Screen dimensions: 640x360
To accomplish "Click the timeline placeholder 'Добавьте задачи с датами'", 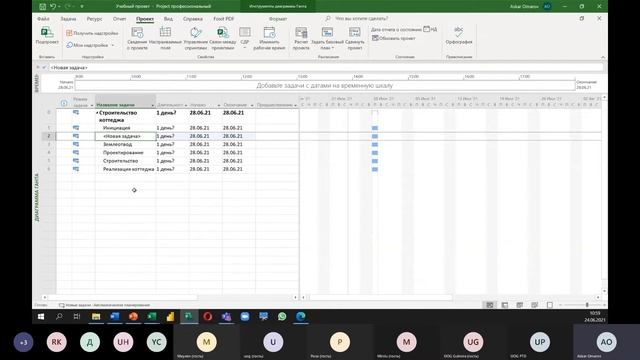I will click(324, 85).
